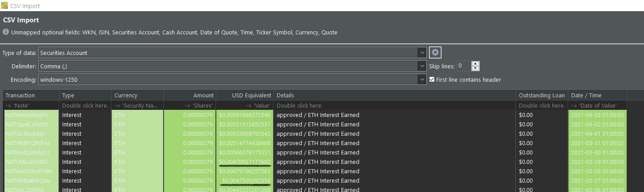
Task: Select the Outstanding Loan column header
Action: pos(542,95)
